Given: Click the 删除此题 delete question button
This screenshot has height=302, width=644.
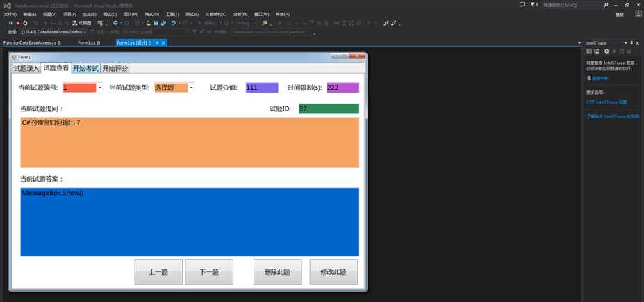Looking at the screenshot, I should coord(278,272).
